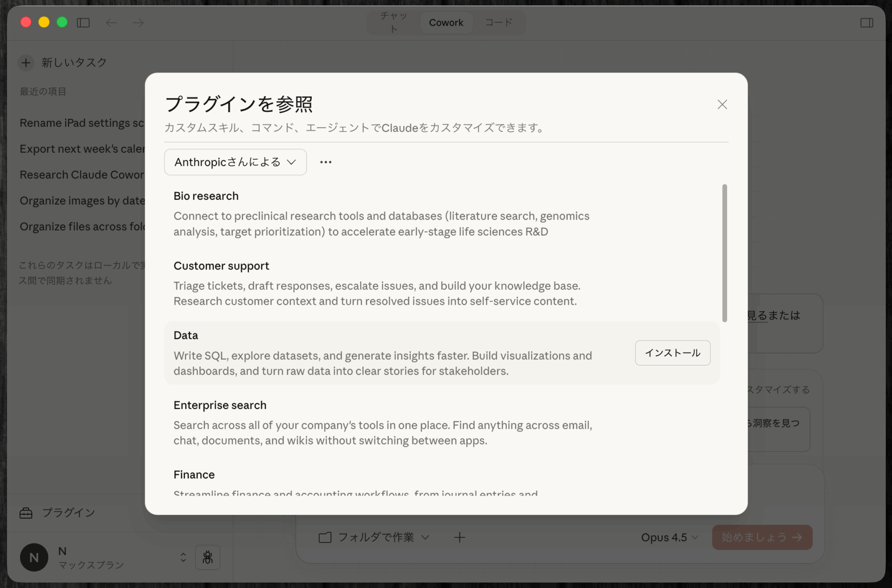Toggle the right side panel icon

(x=866, y=22)
